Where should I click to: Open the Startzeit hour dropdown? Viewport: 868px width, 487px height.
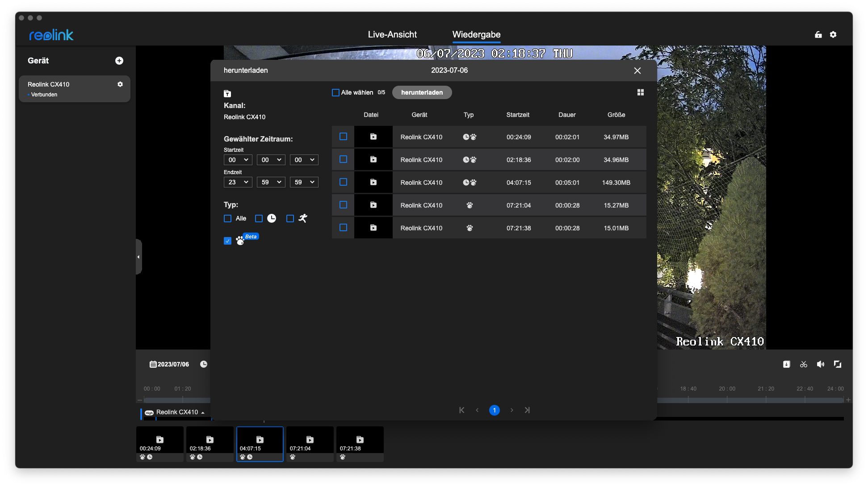click(238, 160)
